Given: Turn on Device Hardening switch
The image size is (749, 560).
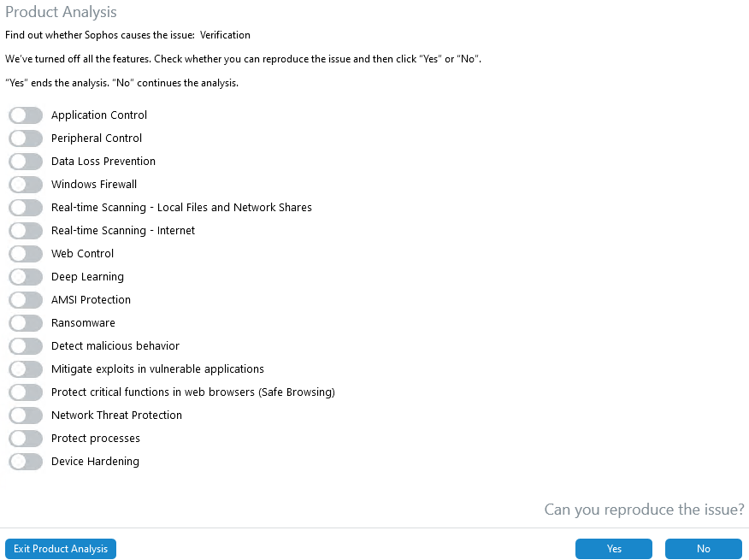Looking at the screenshot, I should tap(26, 462).
